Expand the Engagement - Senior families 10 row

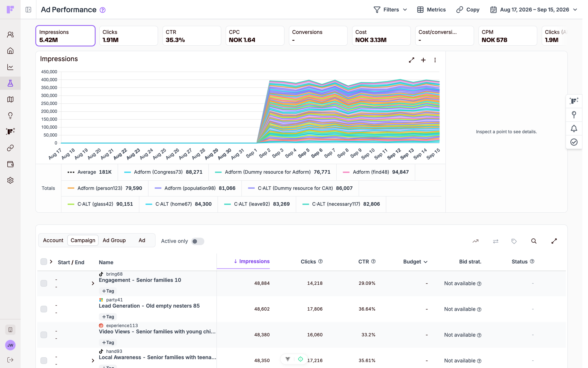point(93,283)
